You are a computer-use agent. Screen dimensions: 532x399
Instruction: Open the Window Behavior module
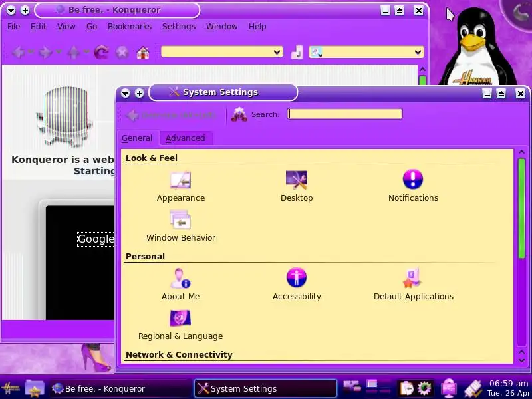click(x=180, y=226)
